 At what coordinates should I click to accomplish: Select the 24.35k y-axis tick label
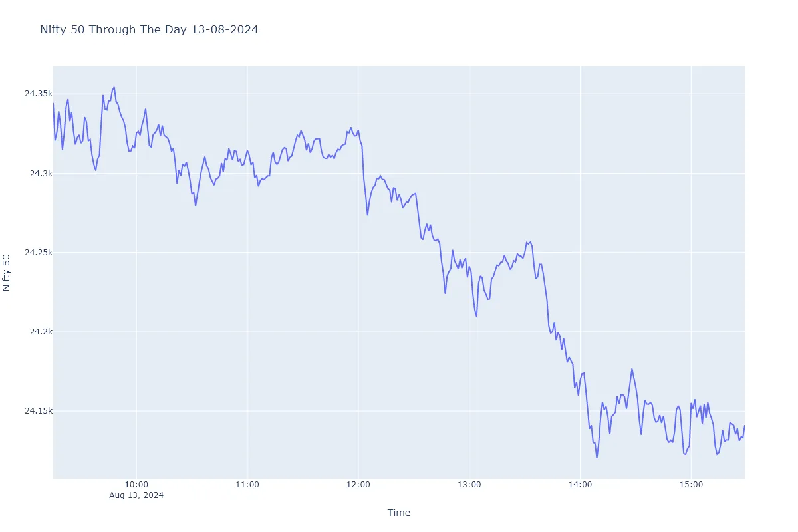(38, 94)
